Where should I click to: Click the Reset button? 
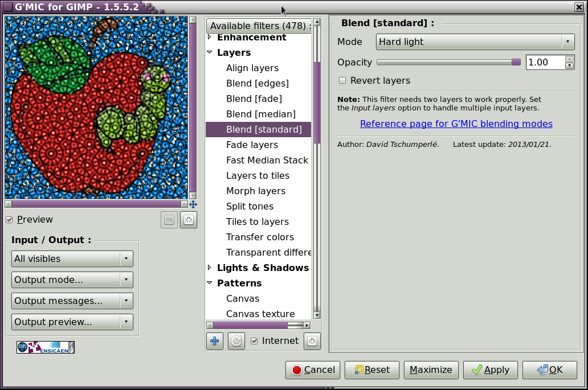click(x=372, y=370)
